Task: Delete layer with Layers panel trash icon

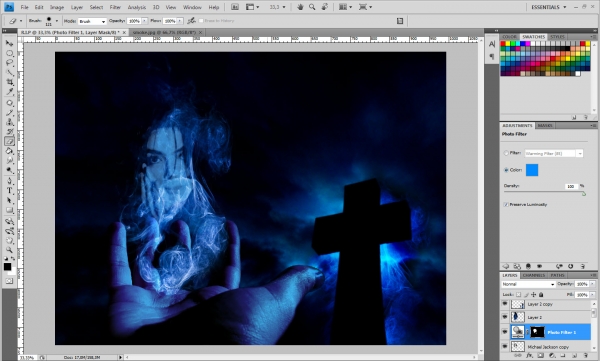Action: pos(585,356)
